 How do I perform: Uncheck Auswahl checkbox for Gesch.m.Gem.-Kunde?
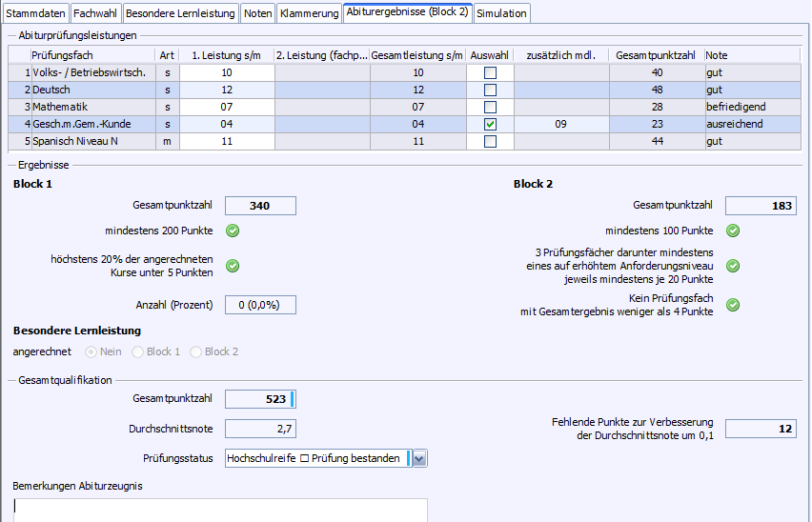click(x=490, y=125)
